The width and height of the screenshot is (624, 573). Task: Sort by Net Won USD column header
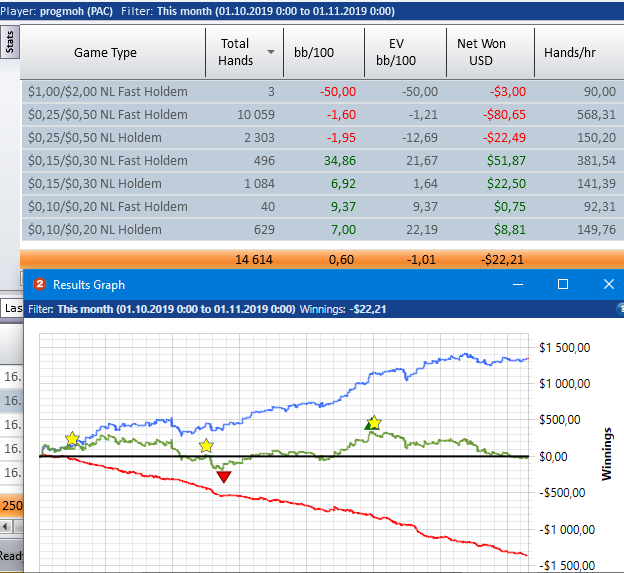[x=490, y=53]
